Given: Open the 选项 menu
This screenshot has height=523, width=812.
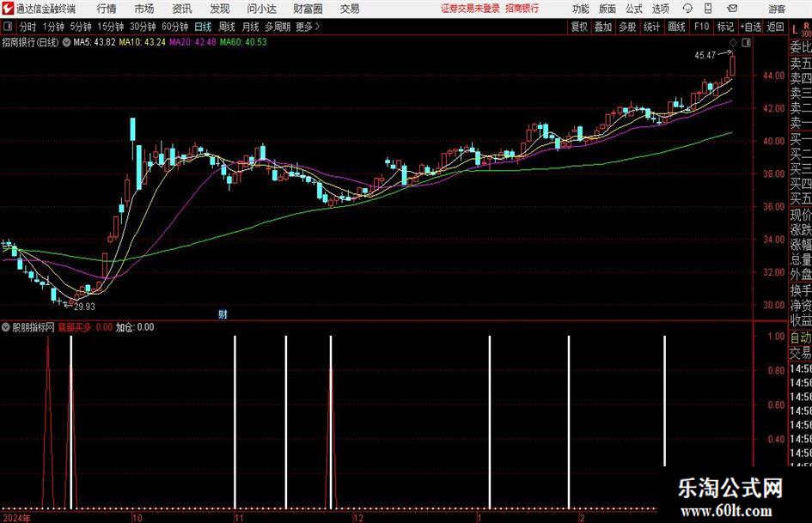Looking at the screenshot, I should click(660, 9).
